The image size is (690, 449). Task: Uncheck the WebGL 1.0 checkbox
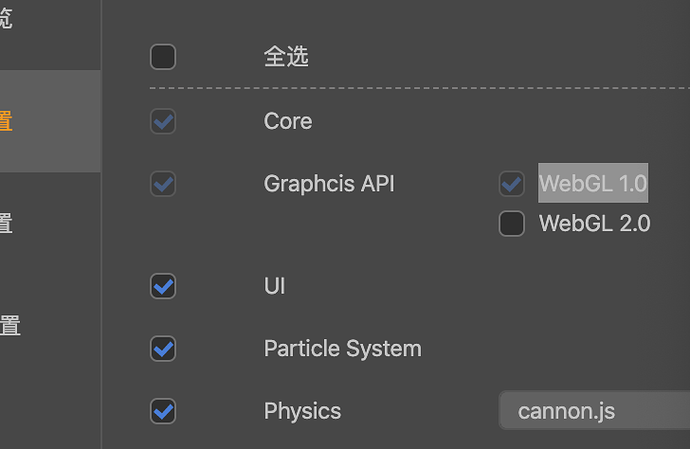pos(512,184)
